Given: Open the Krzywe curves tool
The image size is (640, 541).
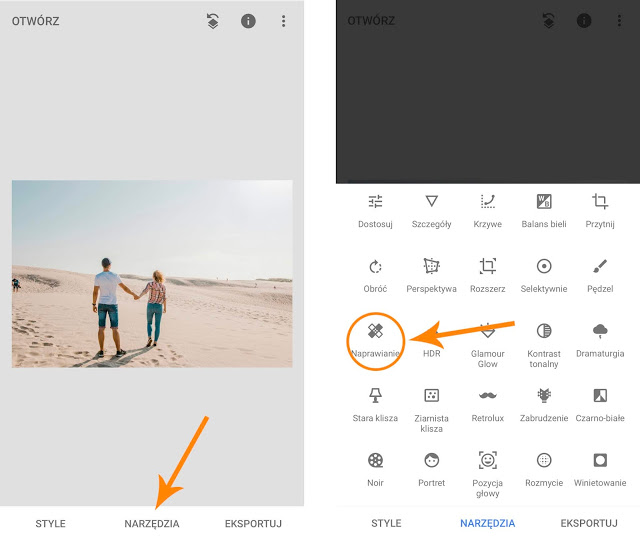Looking at the screenshot, I should coord(487,211).
